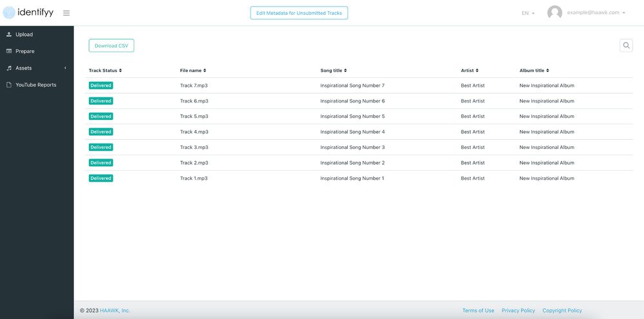Click the YouTube Reports document icon

(9, 85)
